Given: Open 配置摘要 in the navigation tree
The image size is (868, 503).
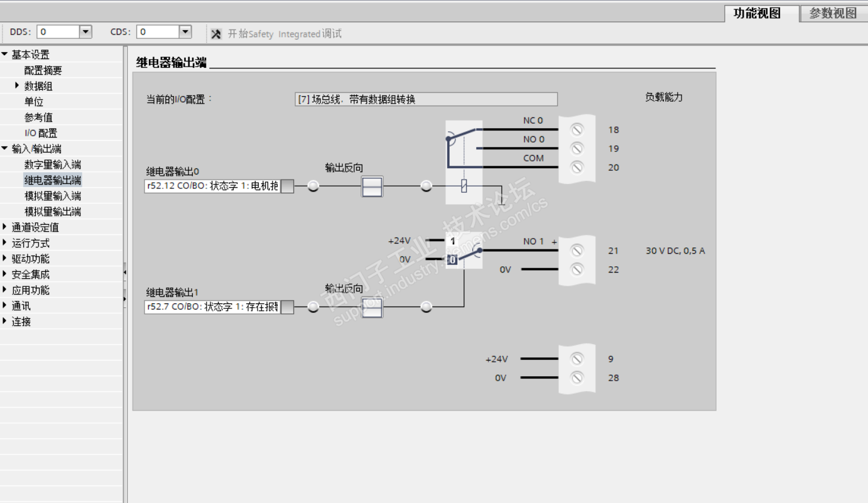Looking at the screenshot, I should (43, 70).
